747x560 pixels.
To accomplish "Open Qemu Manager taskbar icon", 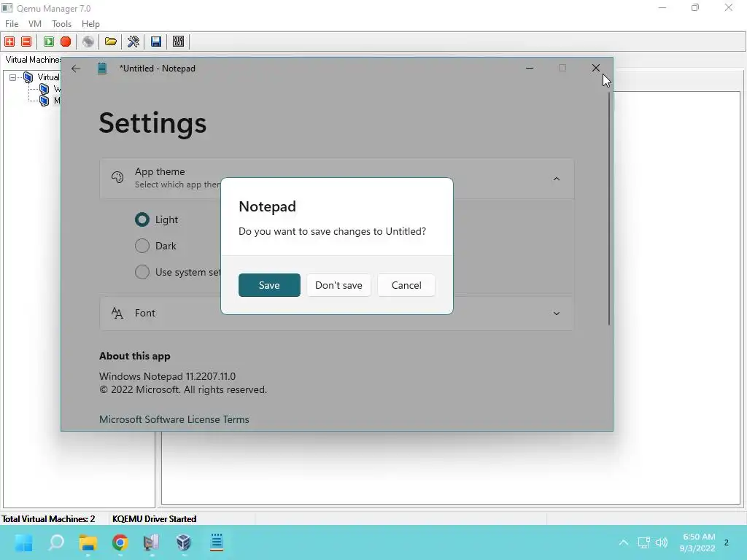I will point(152,542).
